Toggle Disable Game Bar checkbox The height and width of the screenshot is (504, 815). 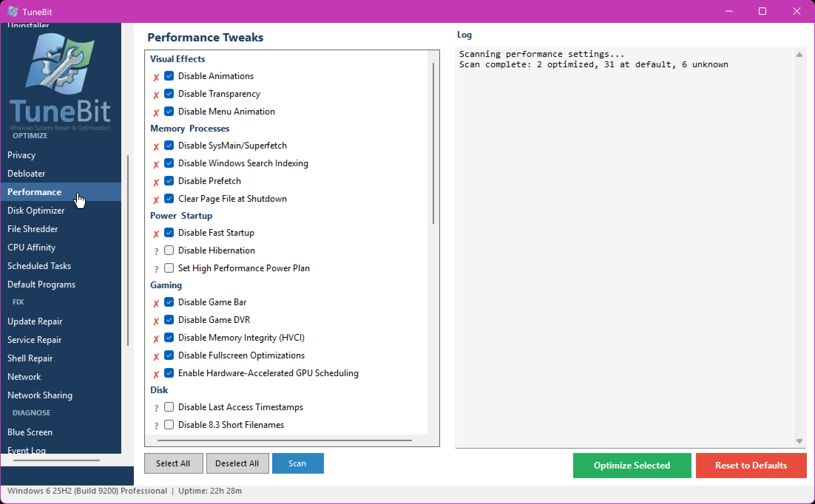coord(169,302)
